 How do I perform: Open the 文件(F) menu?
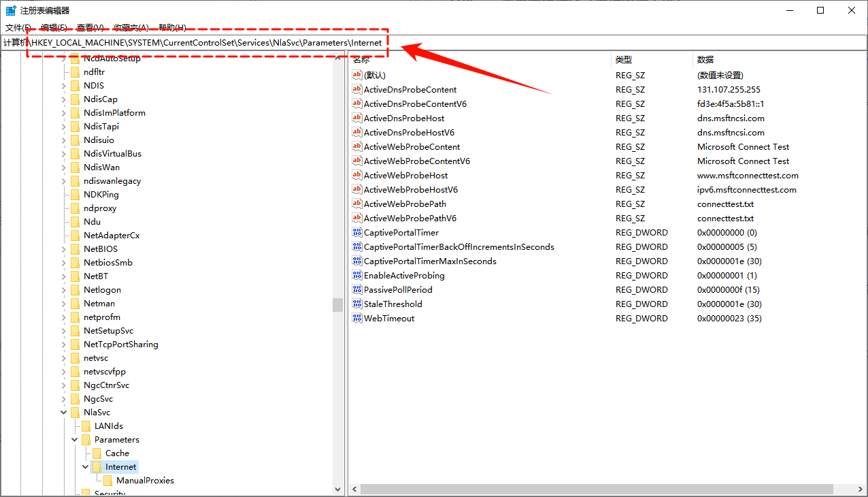coord(18,28)
